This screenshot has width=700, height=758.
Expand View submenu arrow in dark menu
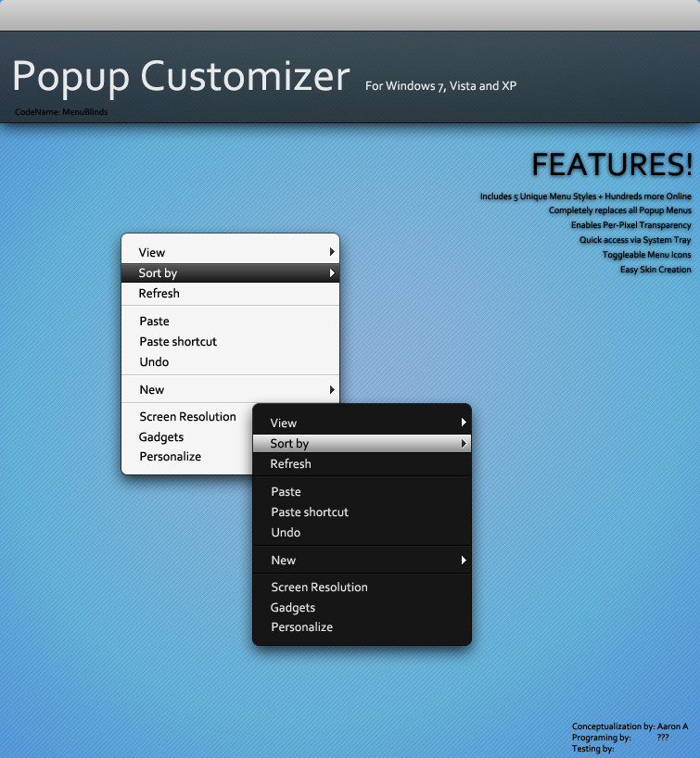point(464,423)
